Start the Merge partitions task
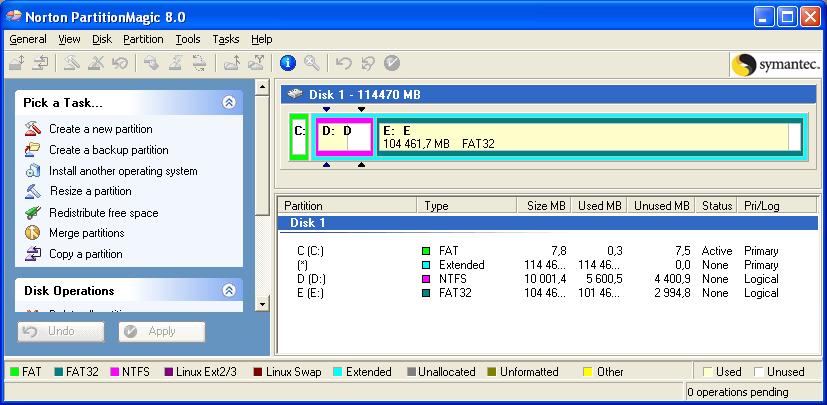Viewport: 827px width, 405px height. coord(86,233)
